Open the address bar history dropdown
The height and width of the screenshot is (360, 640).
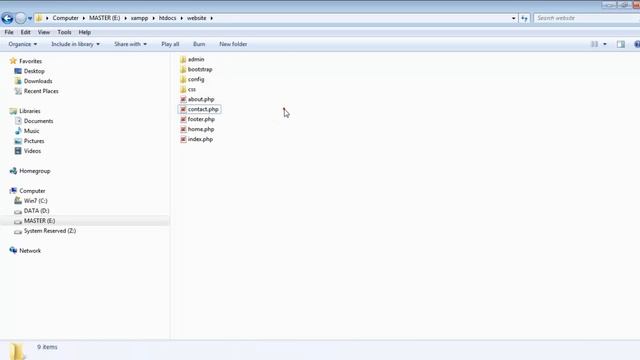pyautogui.click(x=513, y=18)
